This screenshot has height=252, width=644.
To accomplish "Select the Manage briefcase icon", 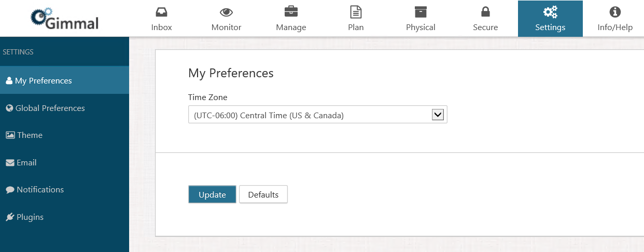I will tap(291, 11).
